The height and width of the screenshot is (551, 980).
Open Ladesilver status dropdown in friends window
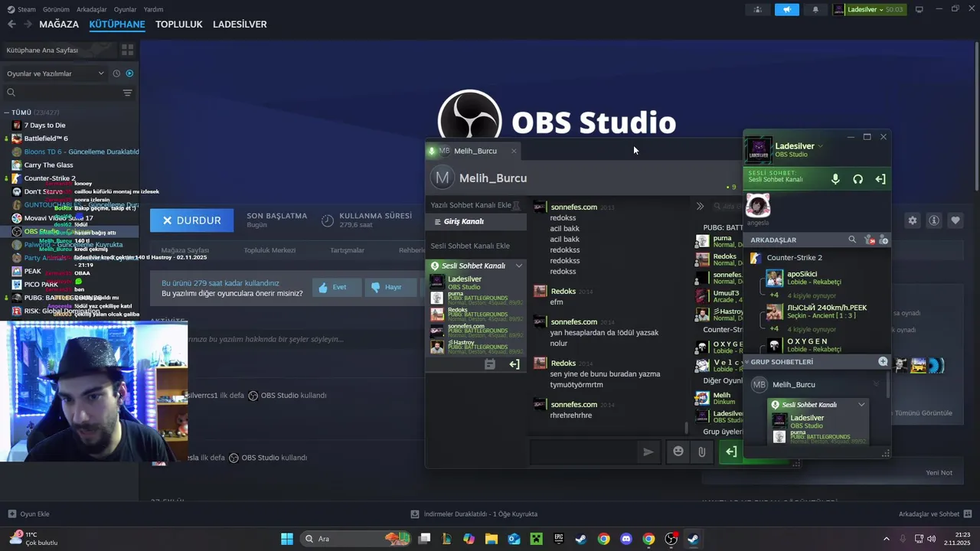pos(821,146)
